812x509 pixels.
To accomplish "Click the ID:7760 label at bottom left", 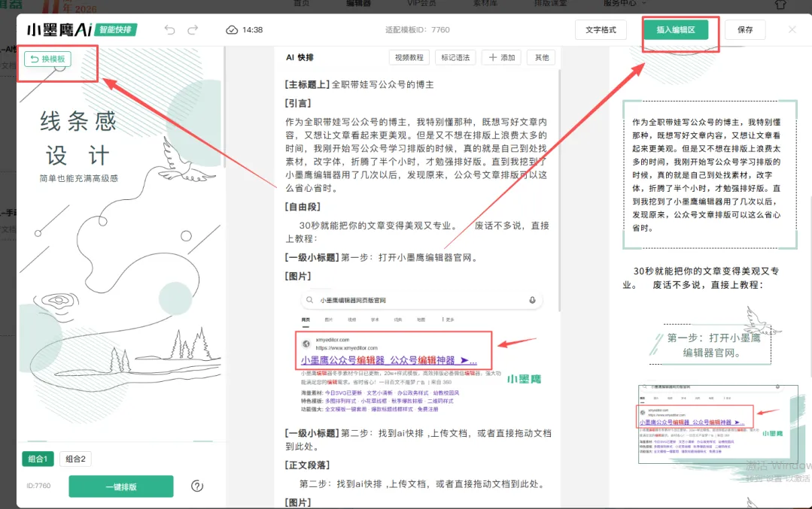I will (x=38, y=486).
